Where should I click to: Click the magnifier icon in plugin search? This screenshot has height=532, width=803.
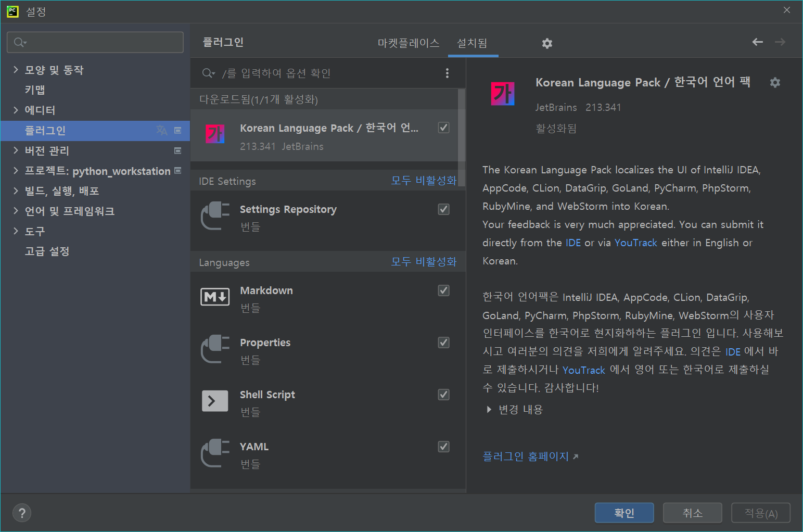(208, 73)
